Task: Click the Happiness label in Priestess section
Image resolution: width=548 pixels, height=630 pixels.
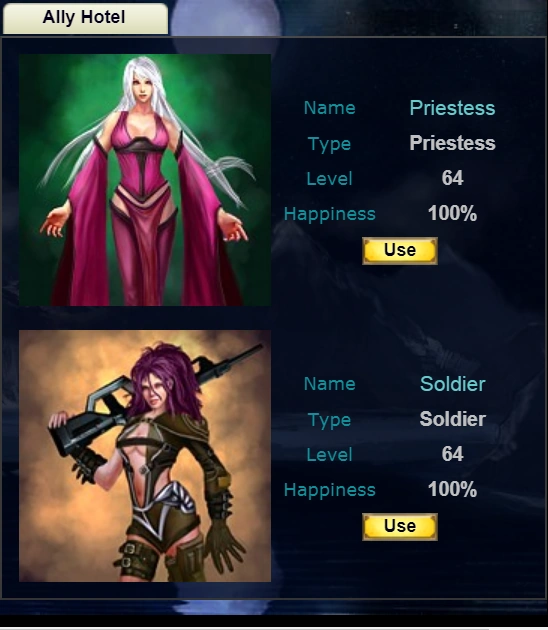Action: tap(329, 214)
